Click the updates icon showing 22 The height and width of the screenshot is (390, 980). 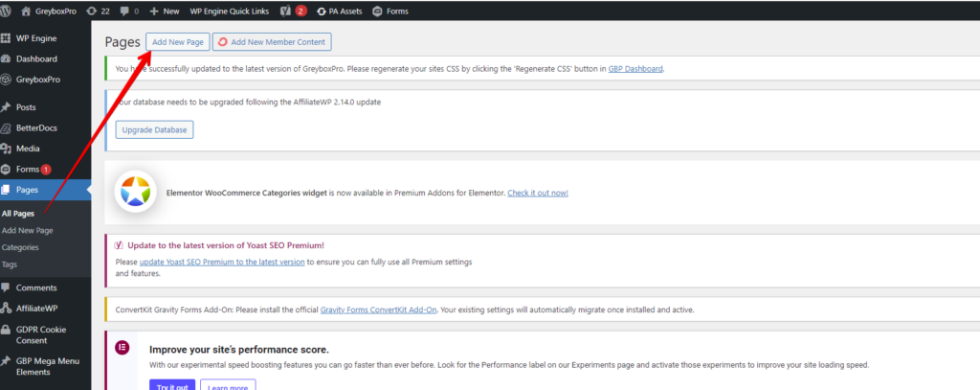point(92,11)
